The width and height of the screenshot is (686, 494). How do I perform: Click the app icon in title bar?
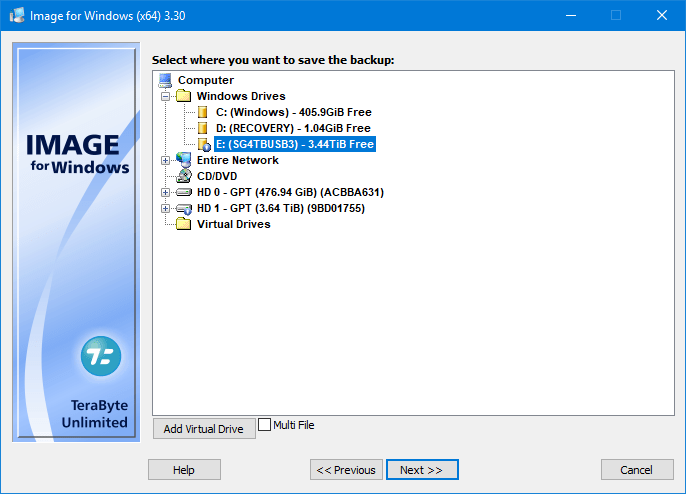click(17, 15)
